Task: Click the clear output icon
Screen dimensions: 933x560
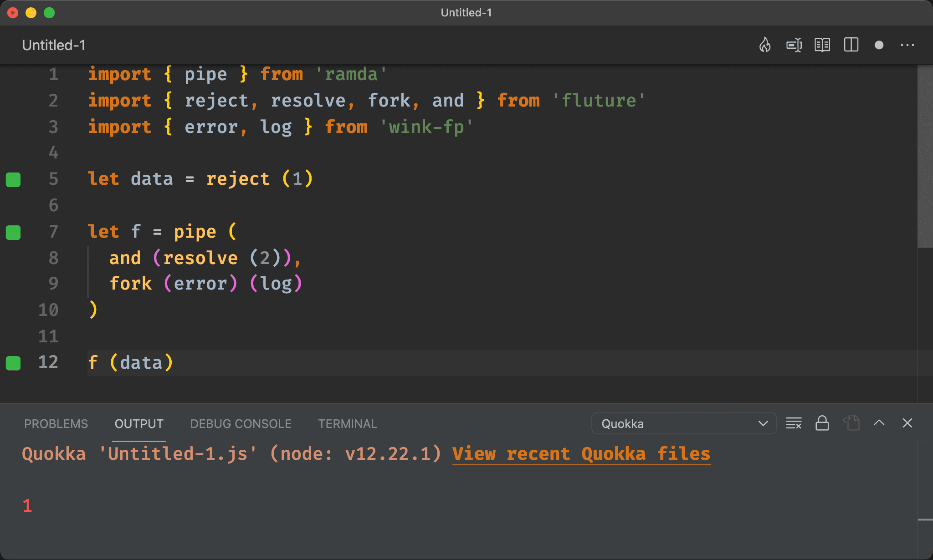Action: click(x=795, y=423)
